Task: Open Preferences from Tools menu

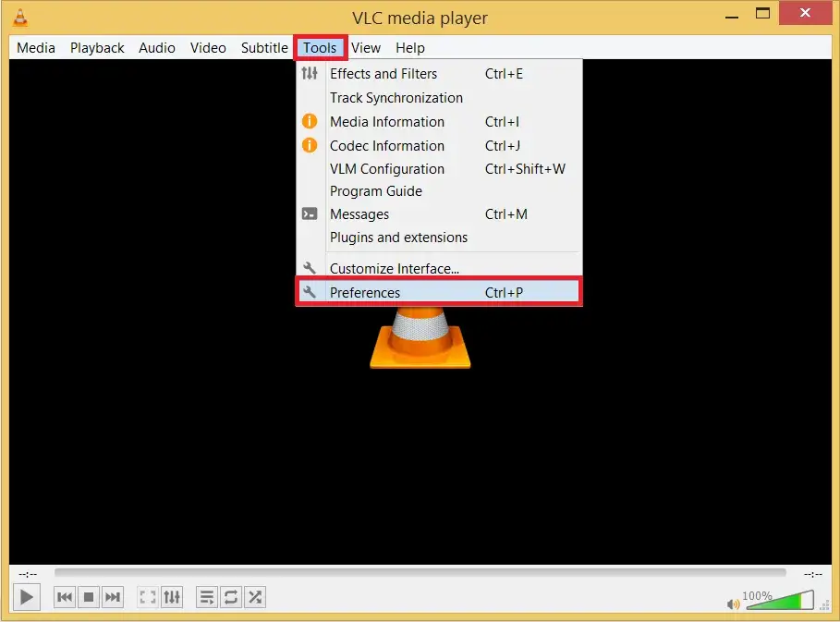Action: [x=365, y=293]
